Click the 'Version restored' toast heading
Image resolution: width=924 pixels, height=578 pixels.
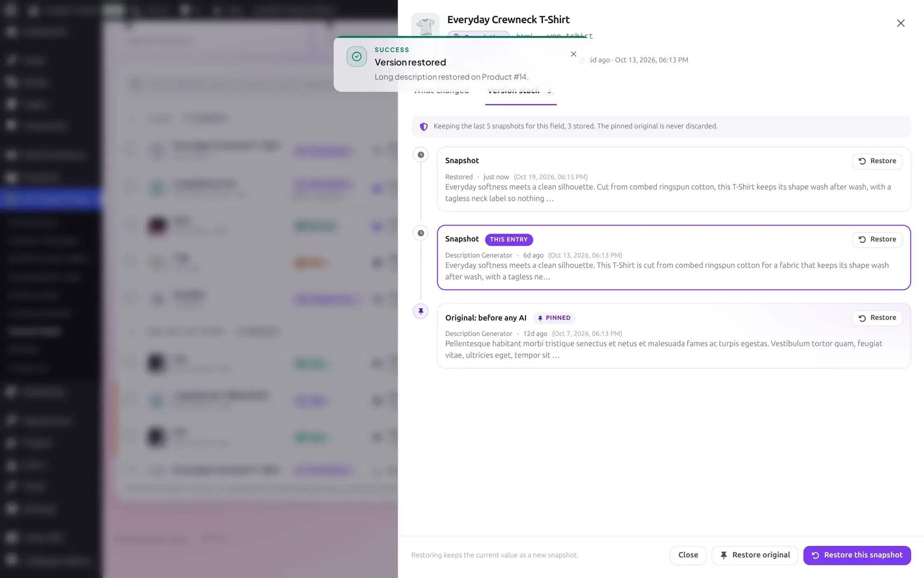410,63
